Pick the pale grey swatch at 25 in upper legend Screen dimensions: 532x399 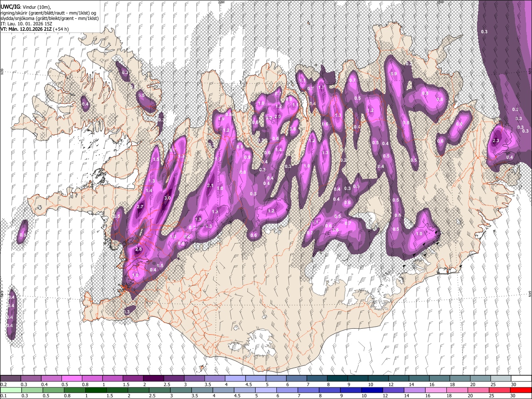click(x=501, y=379)
